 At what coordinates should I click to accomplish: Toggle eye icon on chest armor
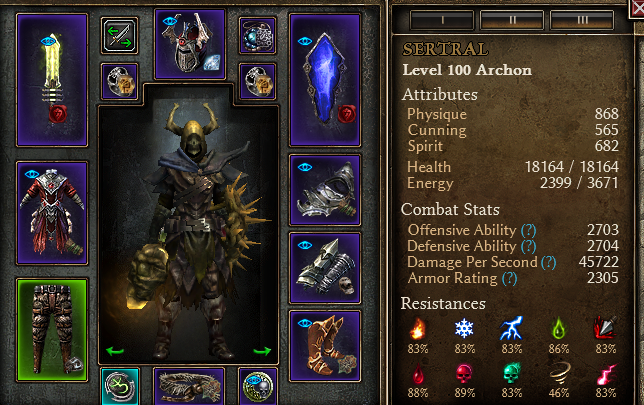coord(31,174)
